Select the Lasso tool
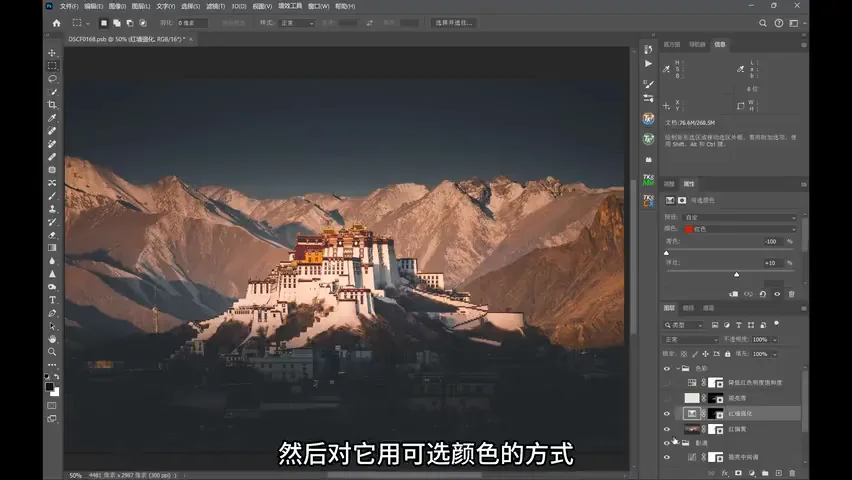This screenshot has width=852, height=480. pos(52,79)
